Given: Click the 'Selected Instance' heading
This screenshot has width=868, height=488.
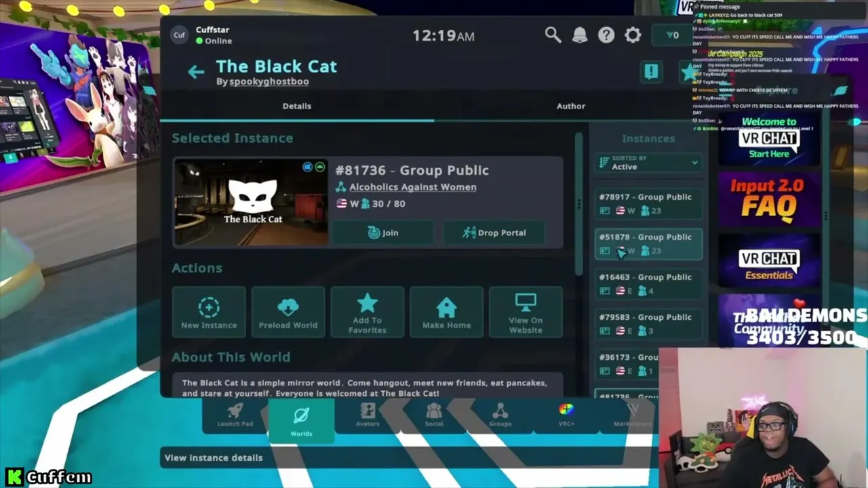Looking at the screenshot, I should pos(233,138).
